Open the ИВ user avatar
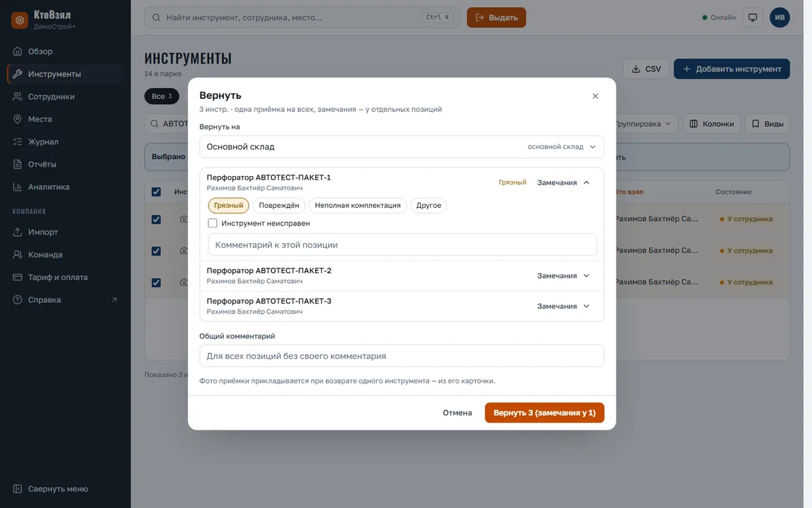This screenshot has width=812, height=508. (780, 18)
